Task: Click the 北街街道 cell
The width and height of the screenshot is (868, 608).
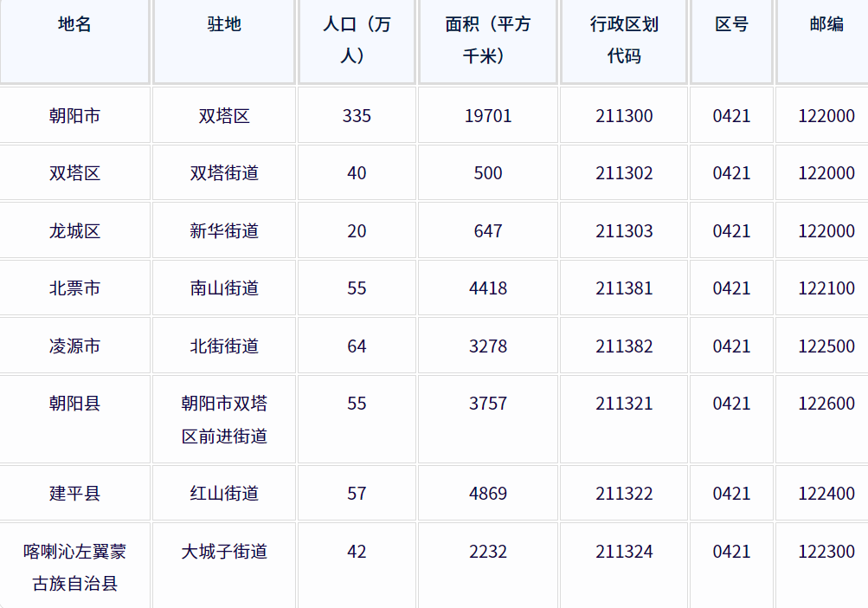Action: 224,346
